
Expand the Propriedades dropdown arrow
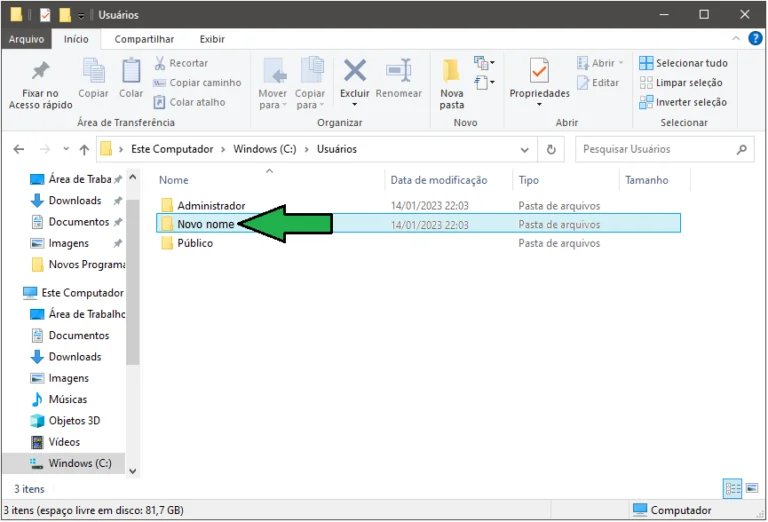pyautogui.click(x=539, y=104)
